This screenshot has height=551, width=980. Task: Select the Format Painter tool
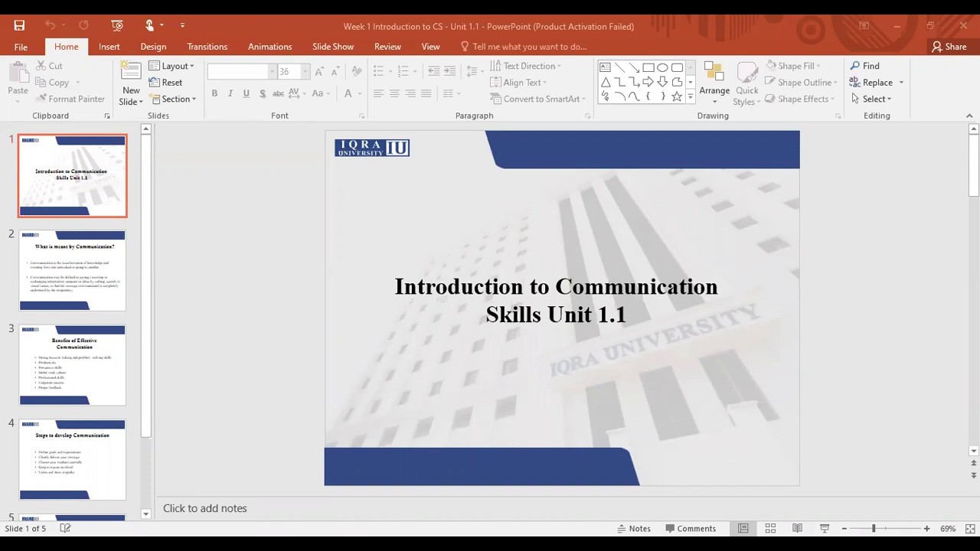click(x=70, y=99)
